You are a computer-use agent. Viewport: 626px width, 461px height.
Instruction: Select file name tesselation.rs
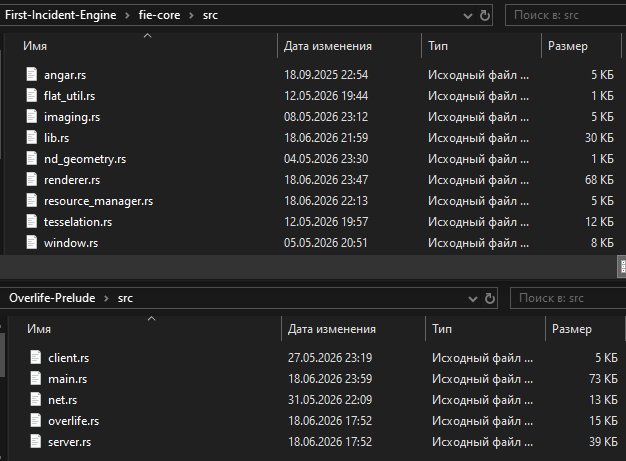pos(78,222)
